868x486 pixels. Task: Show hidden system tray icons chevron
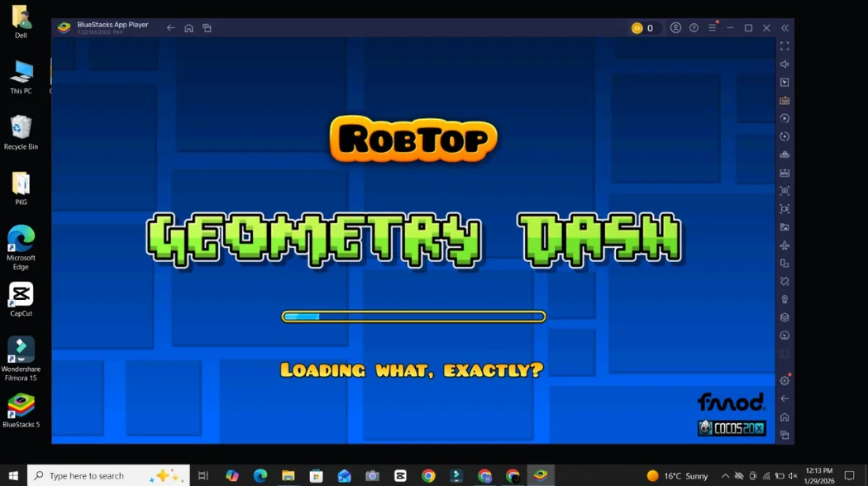point(725,476)
